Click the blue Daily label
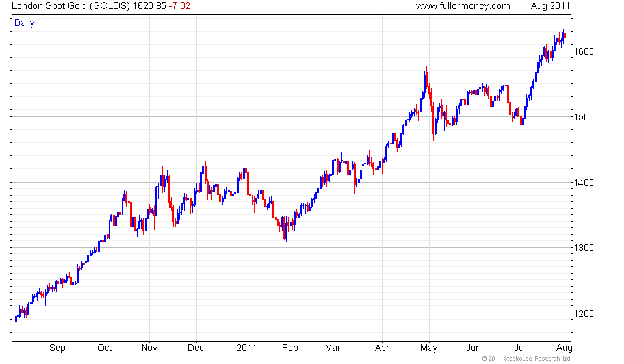The width and height of the screenshot is (624, 364). (24, 23)
